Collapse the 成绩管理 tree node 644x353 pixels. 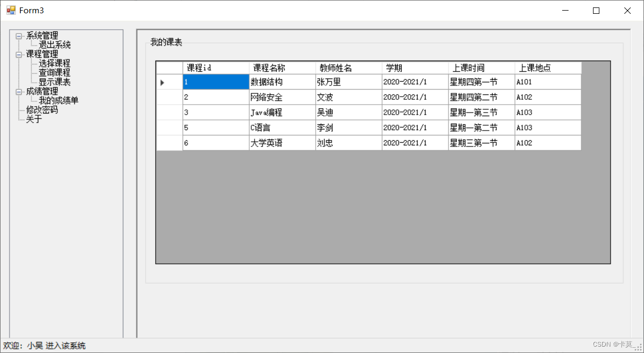20,91
